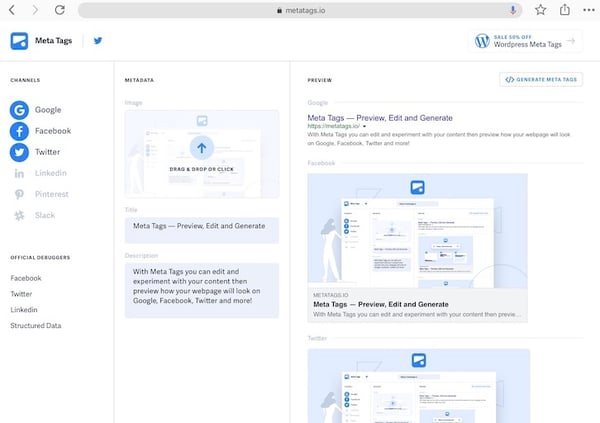600x423 pixels.
Task: Expand the Google result URL dropdown arrow
Action: coord(364,126)
